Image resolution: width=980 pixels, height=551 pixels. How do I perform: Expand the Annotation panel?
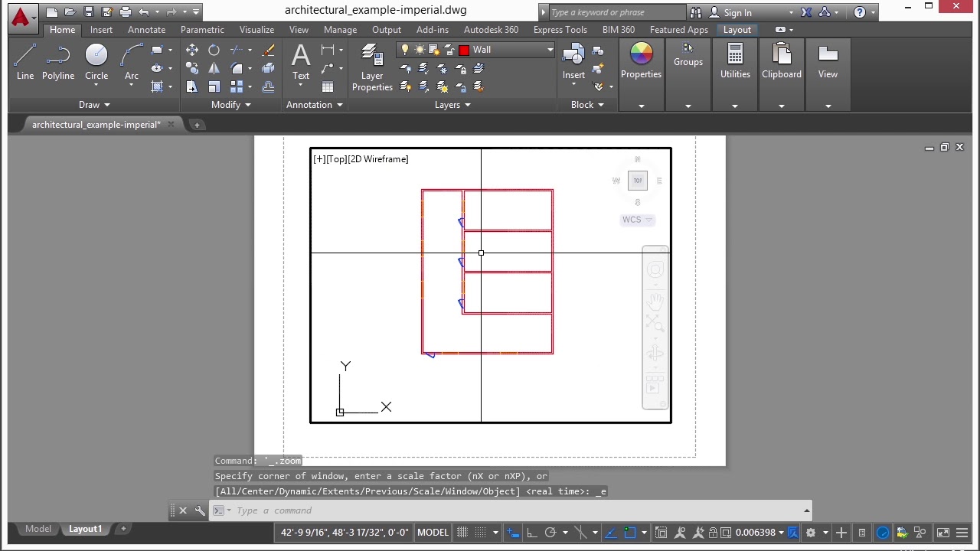314,105
